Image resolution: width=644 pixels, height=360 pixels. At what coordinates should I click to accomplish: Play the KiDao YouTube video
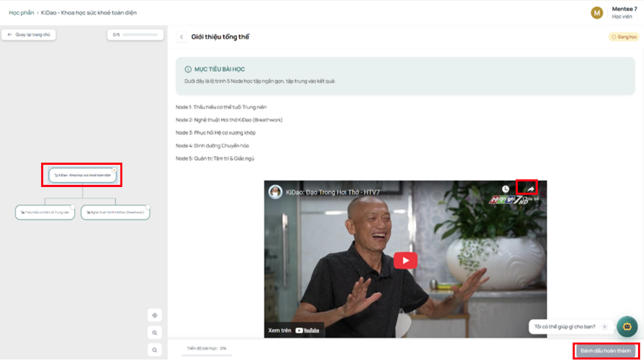(405, 261)
